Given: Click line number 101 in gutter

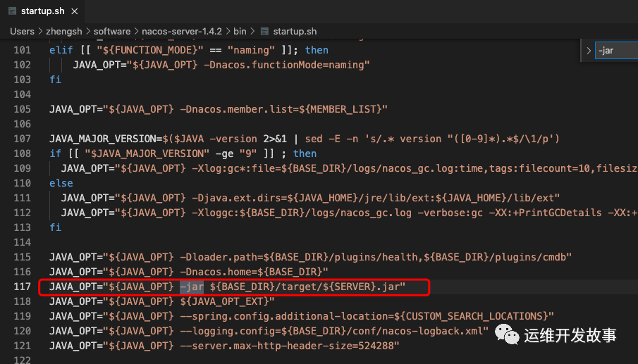Looking at the screenshot, I should [23, 50].
